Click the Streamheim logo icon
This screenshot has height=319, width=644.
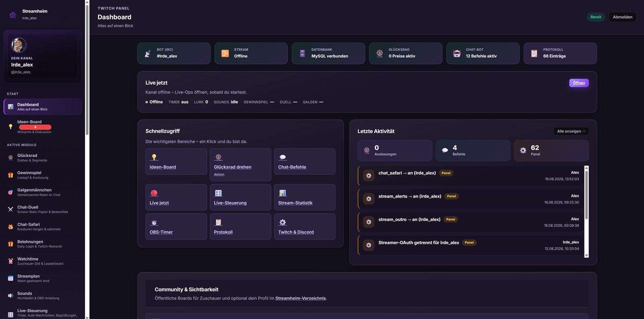click(x=13, y=15)
